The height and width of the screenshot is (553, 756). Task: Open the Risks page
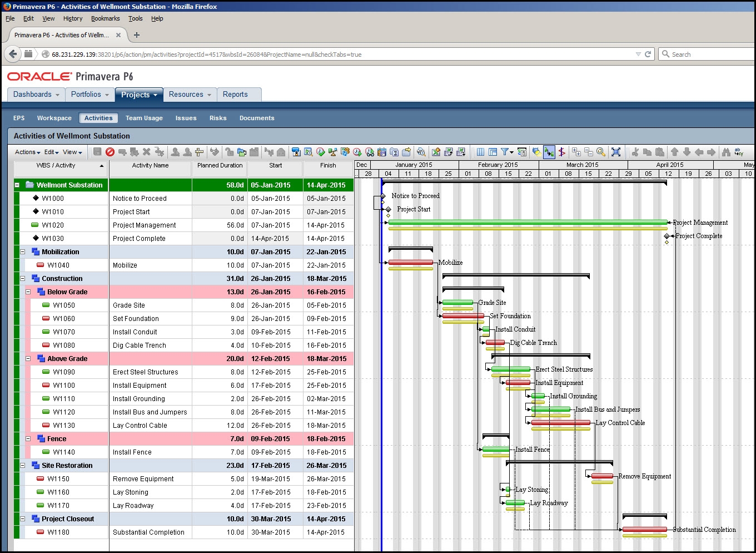[218, 118]
